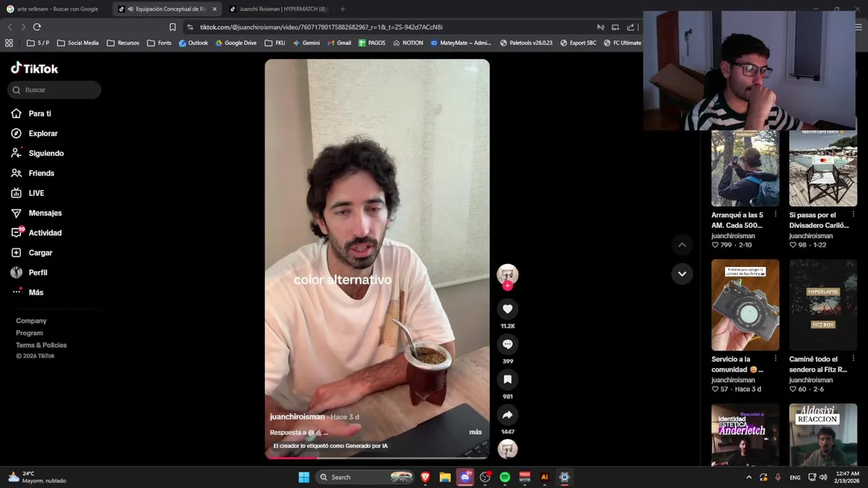Open the Windows Start menu
The width and height of the screenshot is (868, 488).
click(x=304, y=477)
